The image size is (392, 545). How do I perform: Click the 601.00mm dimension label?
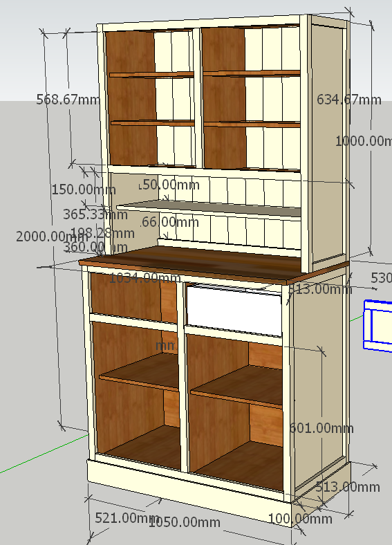point(321,428)
